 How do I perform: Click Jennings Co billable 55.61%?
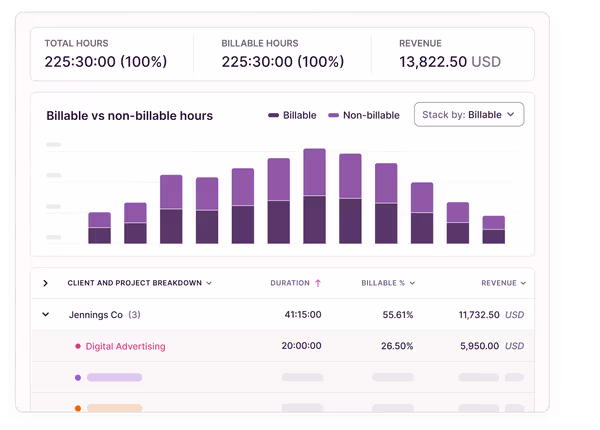point(398,314)
